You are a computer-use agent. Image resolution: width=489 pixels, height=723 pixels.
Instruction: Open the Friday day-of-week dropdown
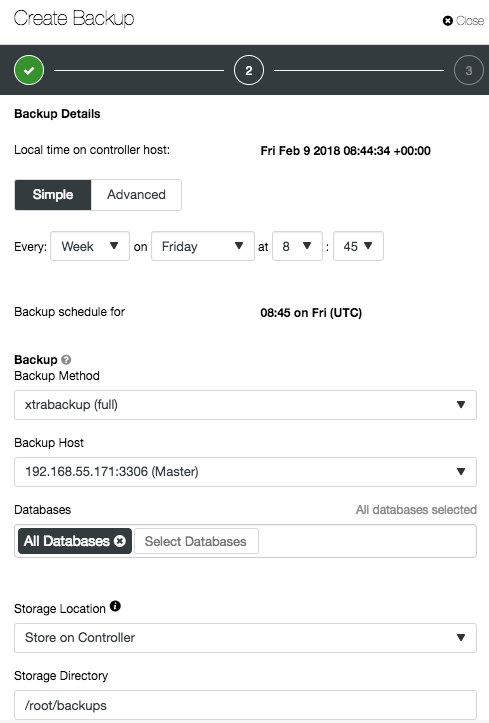203,246
